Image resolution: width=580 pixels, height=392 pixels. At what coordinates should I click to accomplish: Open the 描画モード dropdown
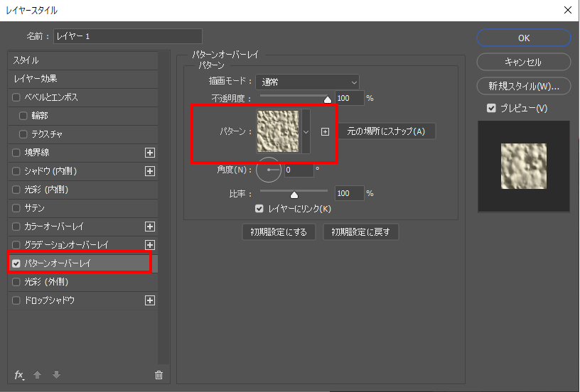coord(307,82)
